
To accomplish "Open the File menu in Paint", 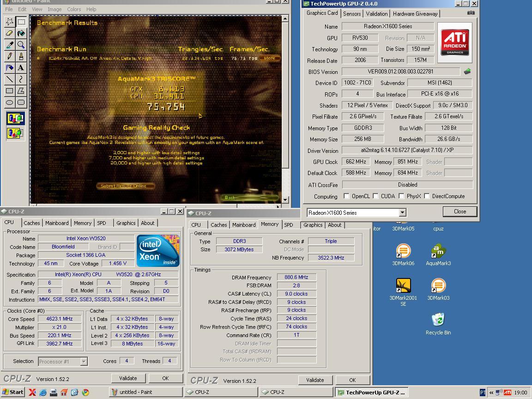I will [x=9, y=9].
